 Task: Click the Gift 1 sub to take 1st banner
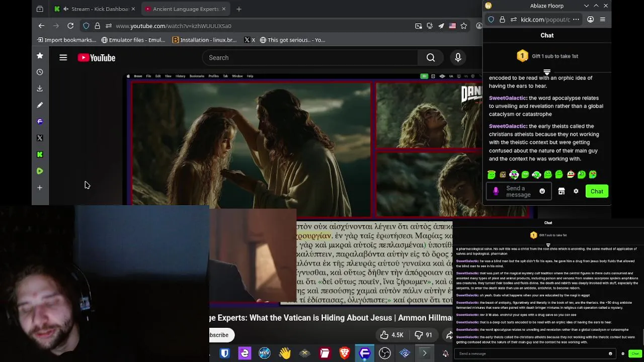(x=547, y=56)
